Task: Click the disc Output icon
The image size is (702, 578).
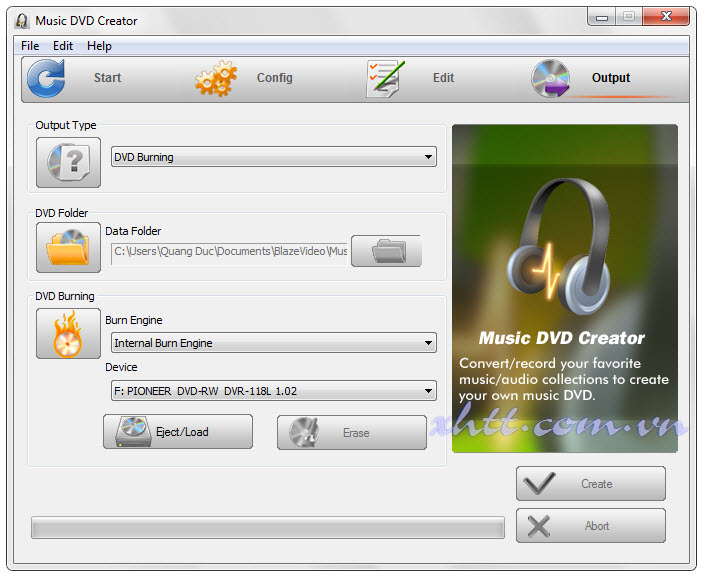Action: (551, 78)
